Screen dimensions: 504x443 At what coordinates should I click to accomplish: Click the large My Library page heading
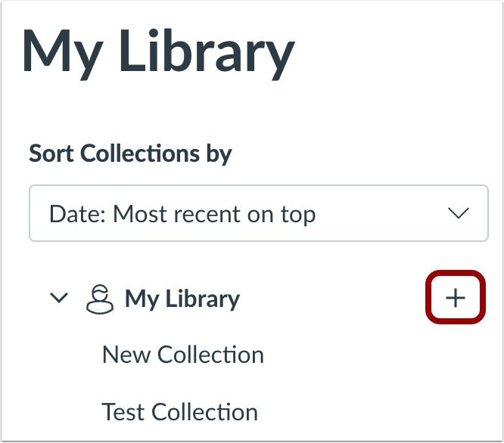pos(158,51)
